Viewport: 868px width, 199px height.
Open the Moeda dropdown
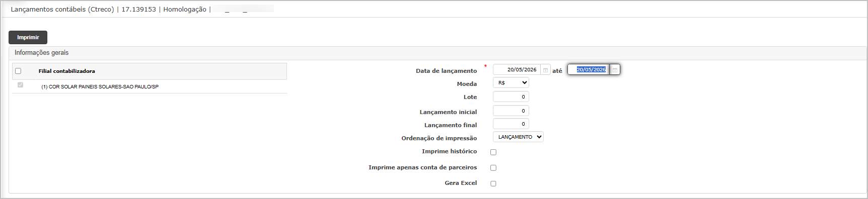[511, 82]
